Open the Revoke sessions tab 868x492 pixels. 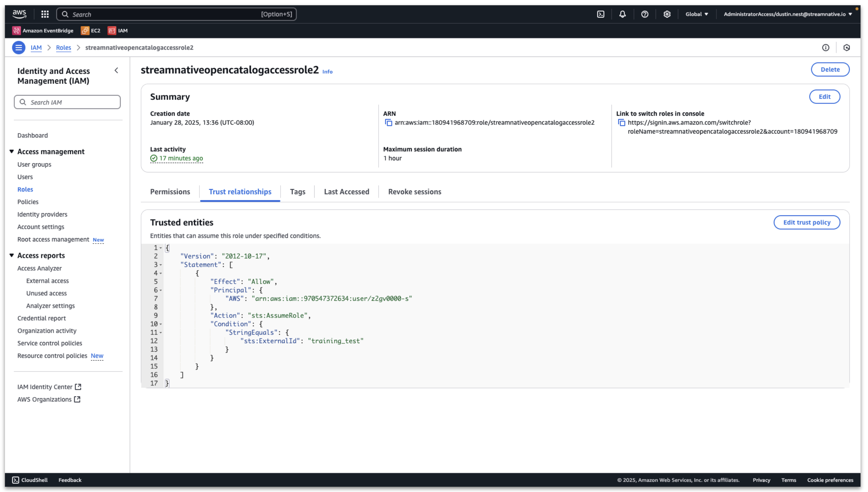coord(414,192)
